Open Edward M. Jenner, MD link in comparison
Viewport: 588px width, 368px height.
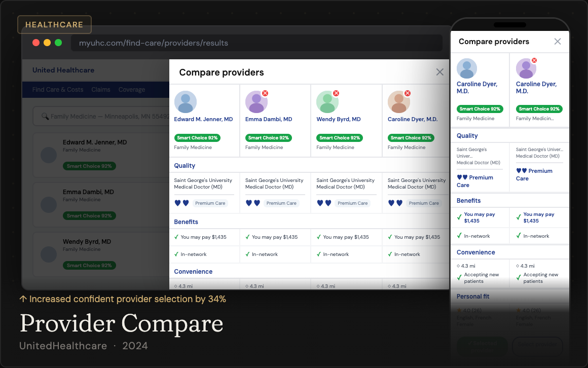(203, 119)
